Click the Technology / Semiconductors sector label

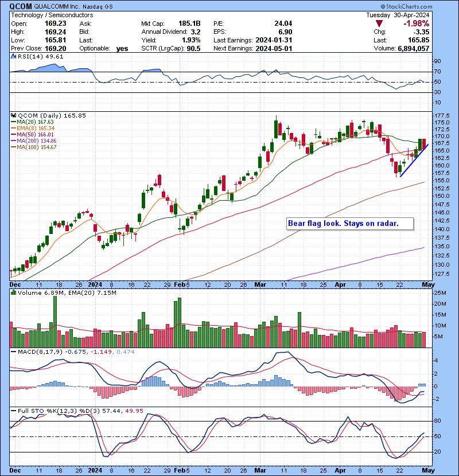pos(52,15)
